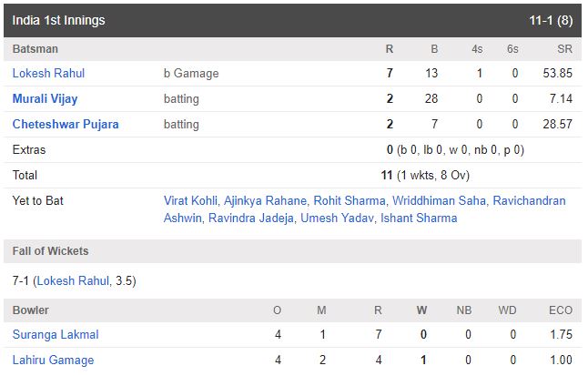588x376 pixels.
Task: Click the Batsman column header
Action: pos(35,49)
